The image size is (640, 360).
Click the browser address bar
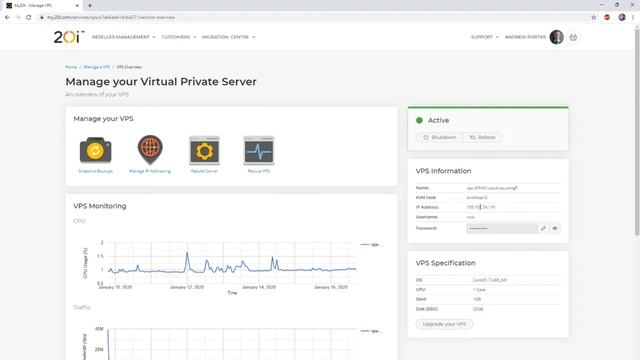314,17
